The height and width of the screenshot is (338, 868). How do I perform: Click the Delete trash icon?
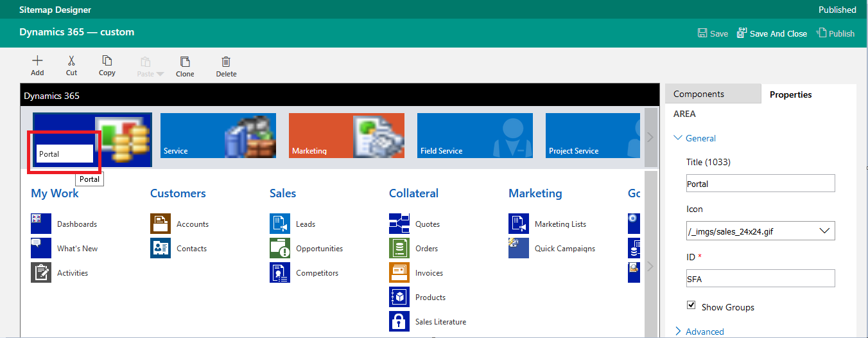tap(226, 62)
